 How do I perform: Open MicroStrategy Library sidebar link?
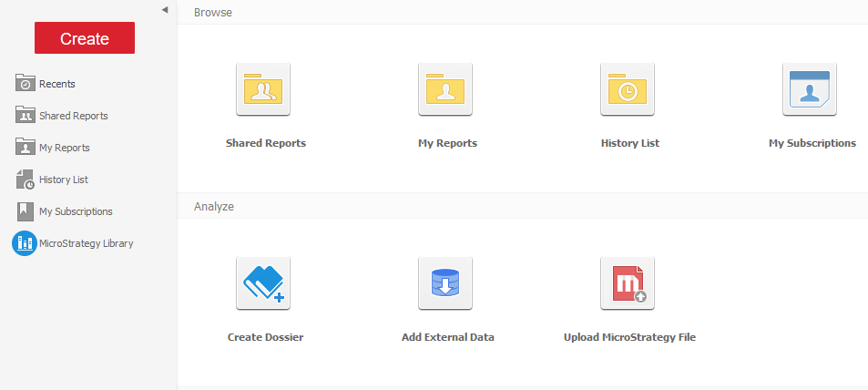pos(87,243)
